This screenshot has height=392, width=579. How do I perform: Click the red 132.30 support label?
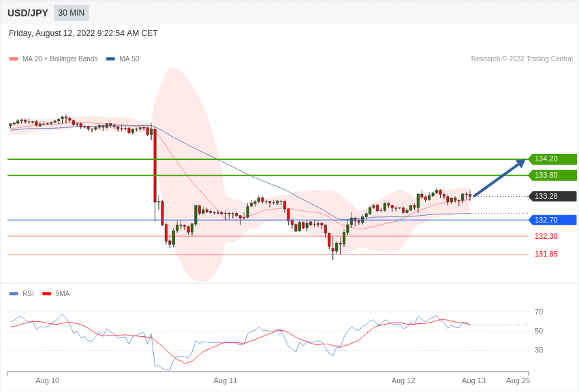click(x=546, y=236)
